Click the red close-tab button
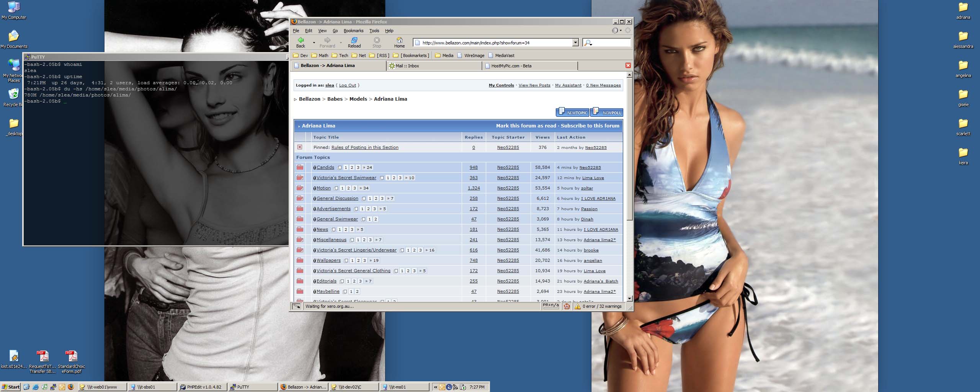The height and width of the screenshot is (392, 980). click(628, 65)
